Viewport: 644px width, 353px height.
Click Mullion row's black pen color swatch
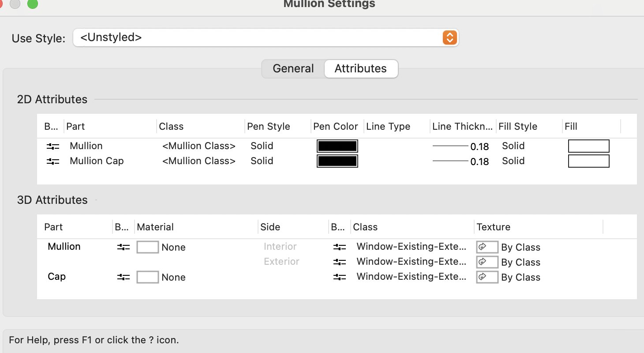pos(337,146)
